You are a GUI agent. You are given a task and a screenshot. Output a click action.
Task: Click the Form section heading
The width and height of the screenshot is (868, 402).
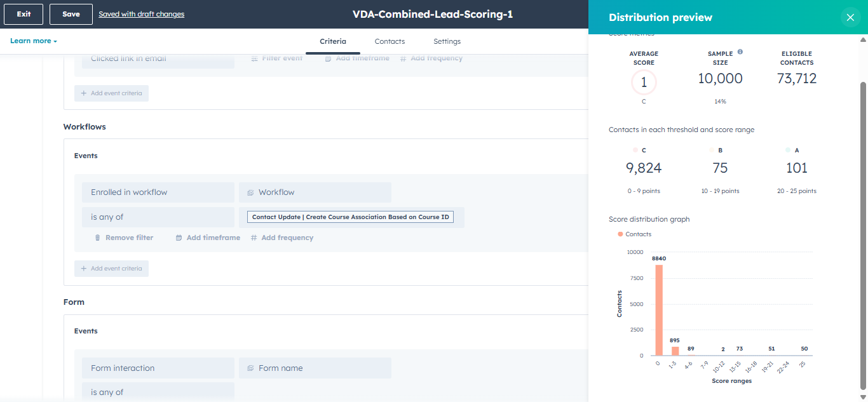point(74,302)
